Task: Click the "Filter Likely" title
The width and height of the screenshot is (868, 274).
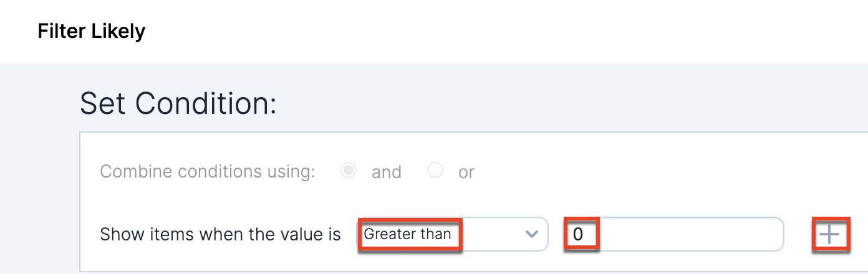Action: tap(91, 31)
